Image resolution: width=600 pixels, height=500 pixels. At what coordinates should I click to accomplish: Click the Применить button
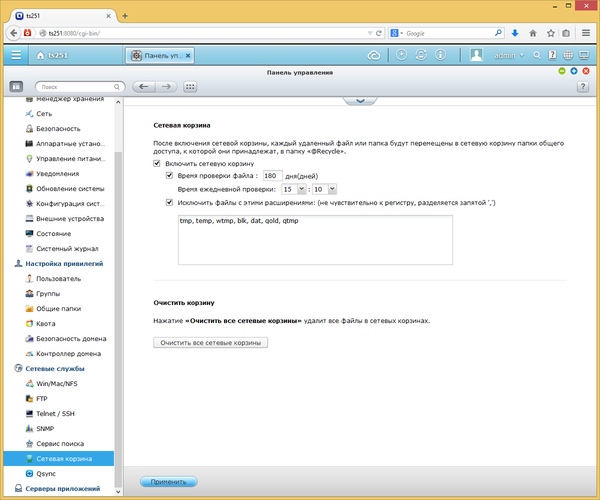pyautogui.click(x=168, y=482)
